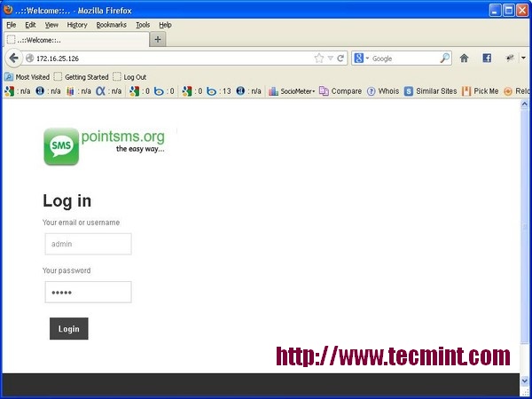Open a new tab with plus button

pos(158,39)
